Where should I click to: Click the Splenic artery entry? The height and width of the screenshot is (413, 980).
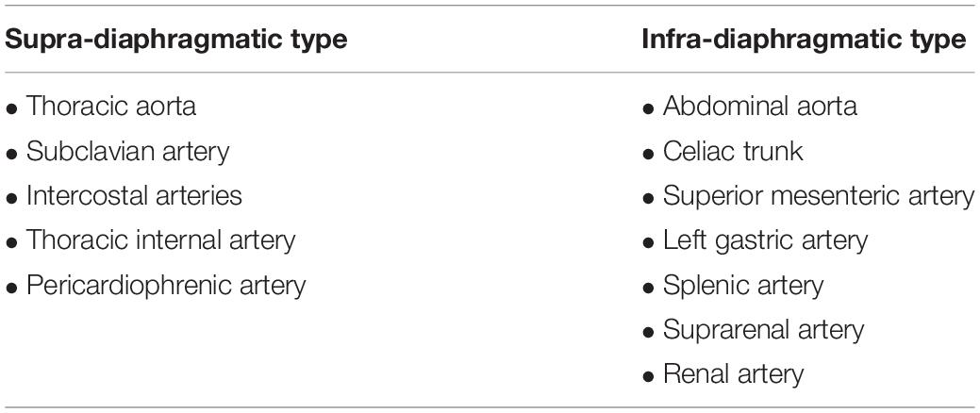tap(743, 286)
